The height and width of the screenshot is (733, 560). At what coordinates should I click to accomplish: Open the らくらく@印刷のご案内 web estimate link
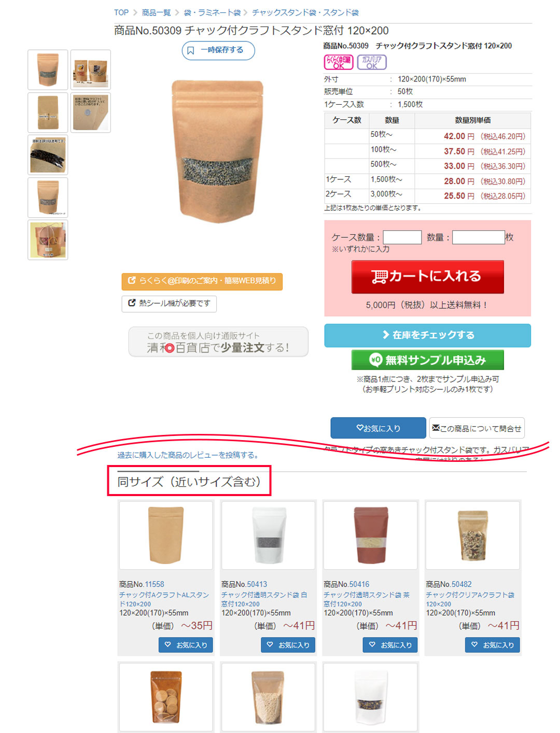pyautogui.click(x=202, y=281)
